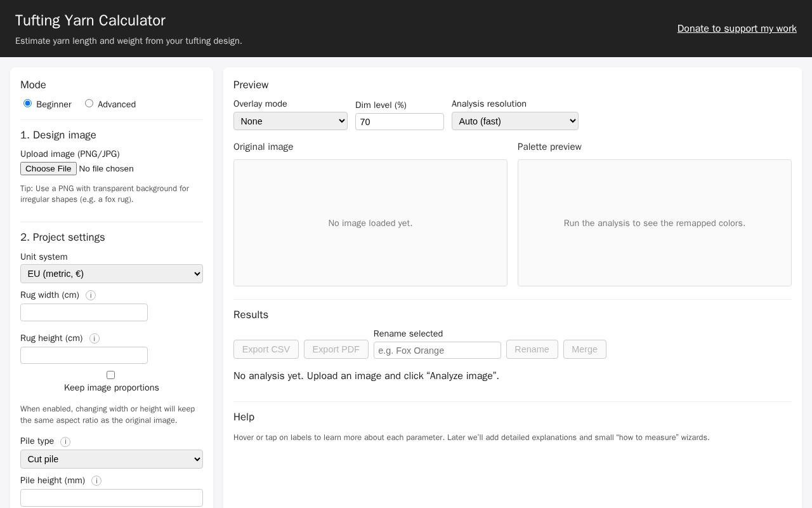Focus the Dim level percentage field

[x=400, y=122]
